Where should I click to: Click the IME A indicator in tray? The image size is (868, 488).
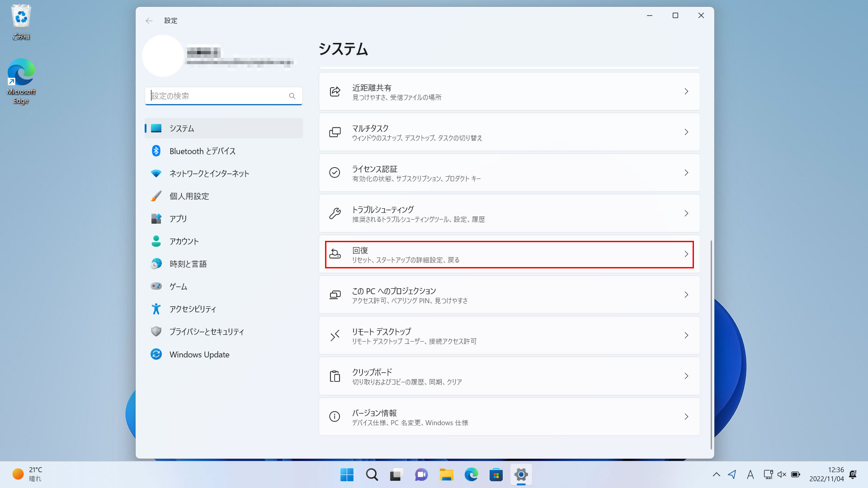pyautogui.click(x=750, y=474)
